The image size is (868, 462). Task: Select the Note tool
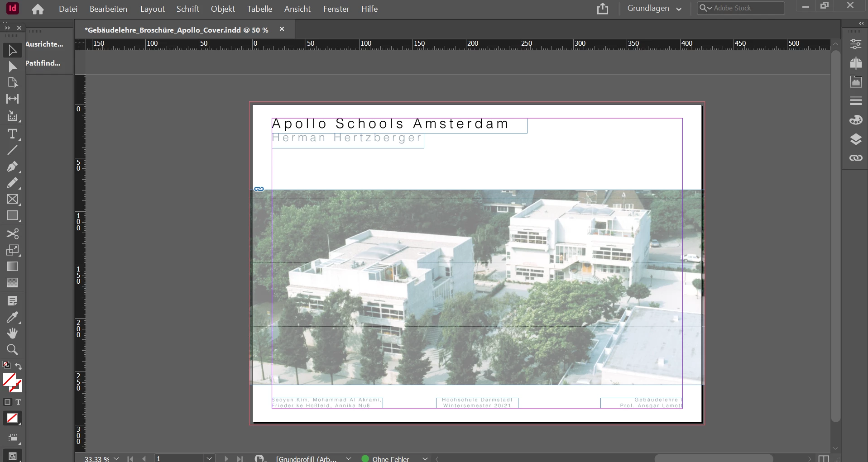12,301
